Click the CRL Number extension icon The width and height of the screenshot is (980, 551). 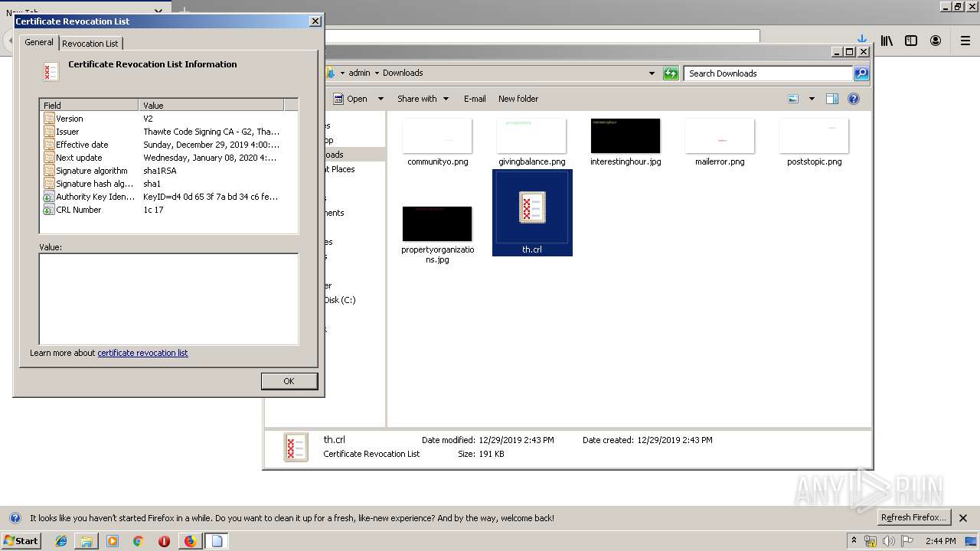(49, 210)
